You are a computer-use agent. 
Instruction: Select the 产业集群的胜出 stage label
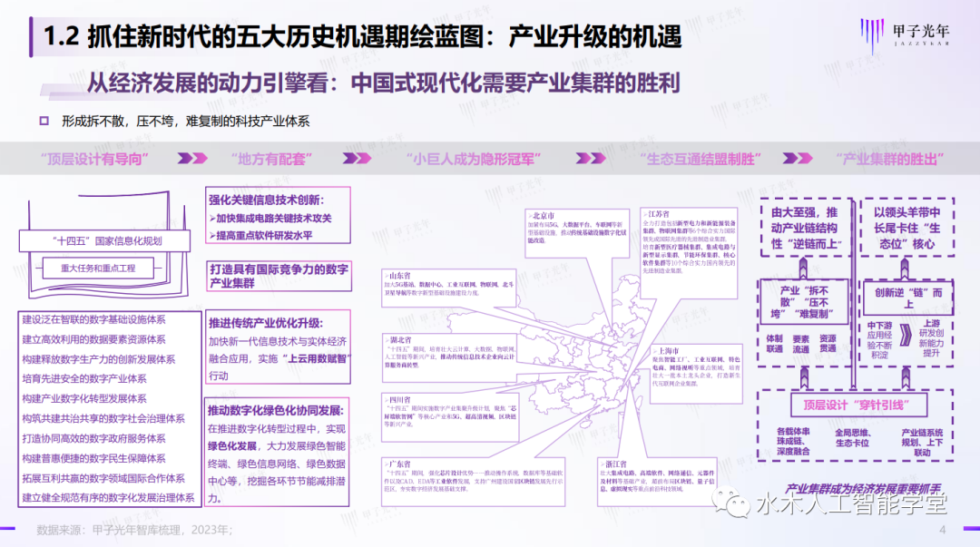(898, 158)
